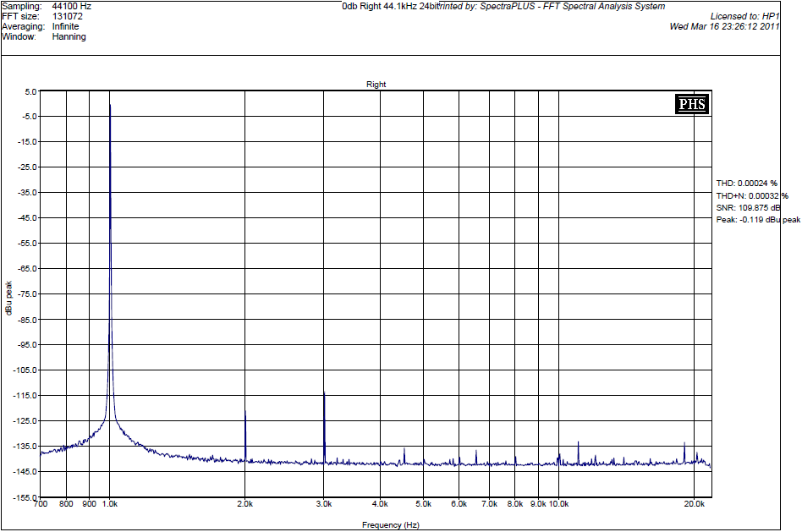Click the 20.0k frequency tick label
This screenshot has height=532, width=802.
(x=694, y=504)
